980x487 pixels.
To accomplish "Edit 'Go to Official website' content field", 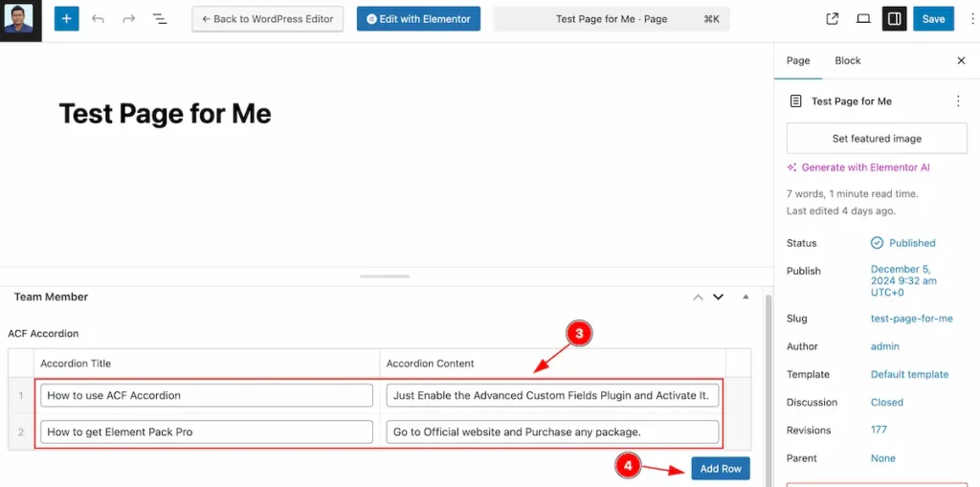I will pos(552,432).
